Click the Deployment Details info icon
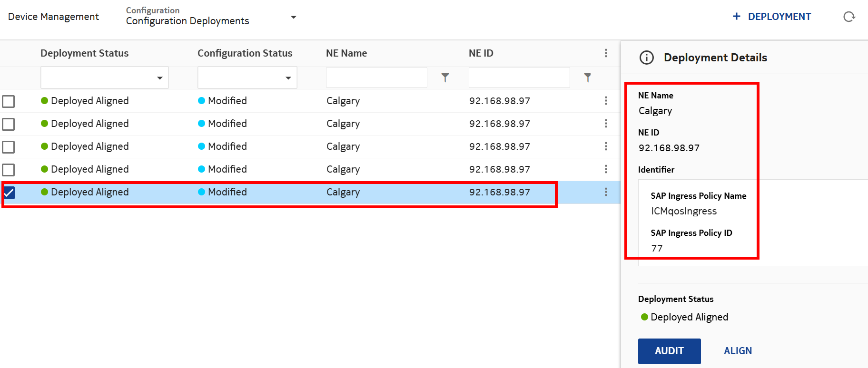The width and height of the screenshot is (868, 368). (x=646, y=58)
